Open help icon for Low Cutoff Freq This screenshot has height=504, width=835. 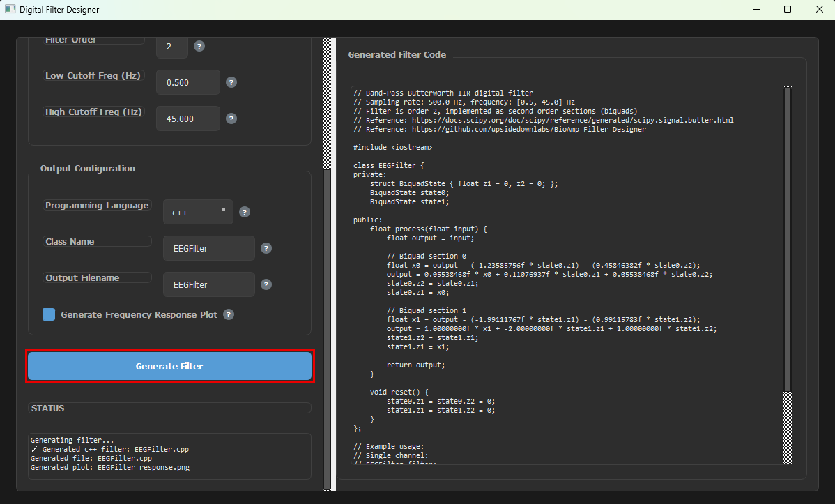[x=231, y=82]
